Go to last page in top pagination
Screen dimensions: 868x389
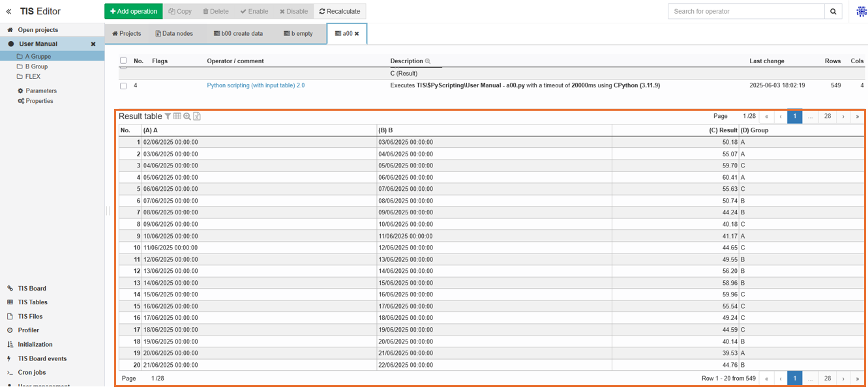(x=857, y=117)
